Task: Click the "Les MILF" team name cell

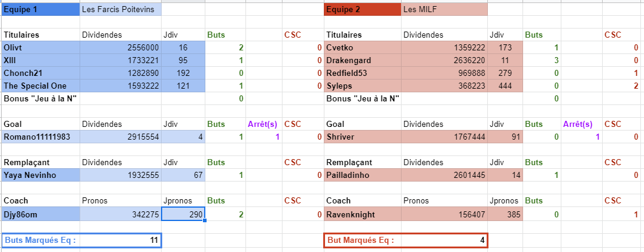Action: point(444,10)
